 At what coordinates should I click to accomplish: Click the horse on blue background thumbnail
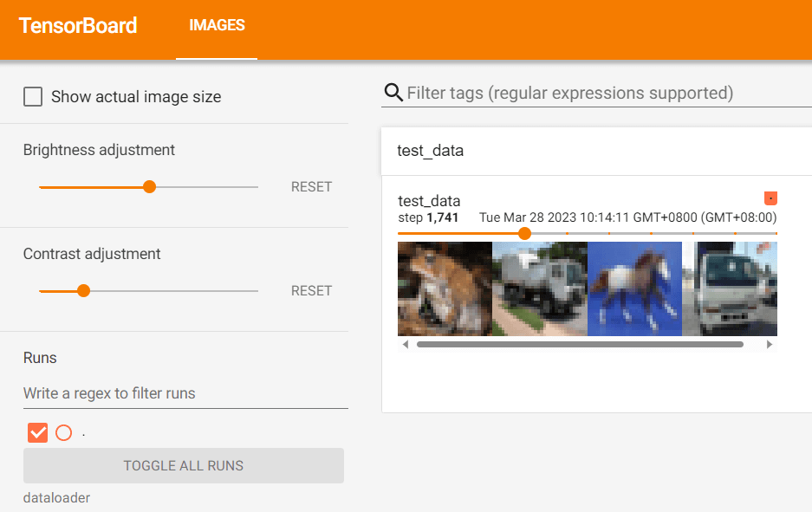[634, 288]
